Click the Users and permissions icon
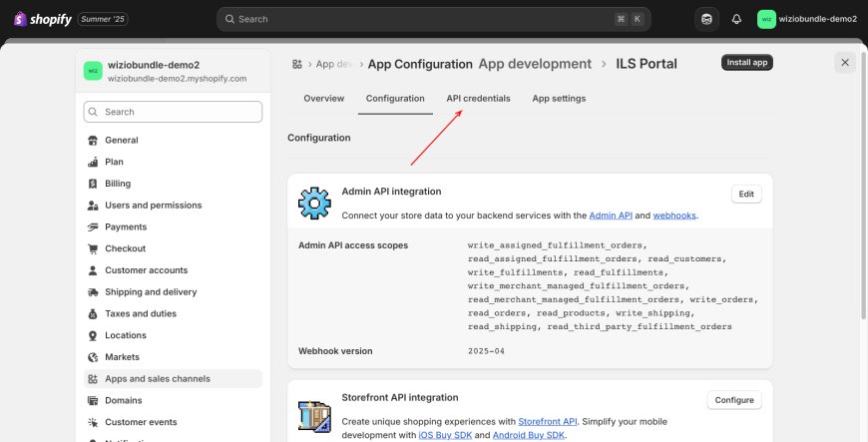 click(x=93, y=206)
